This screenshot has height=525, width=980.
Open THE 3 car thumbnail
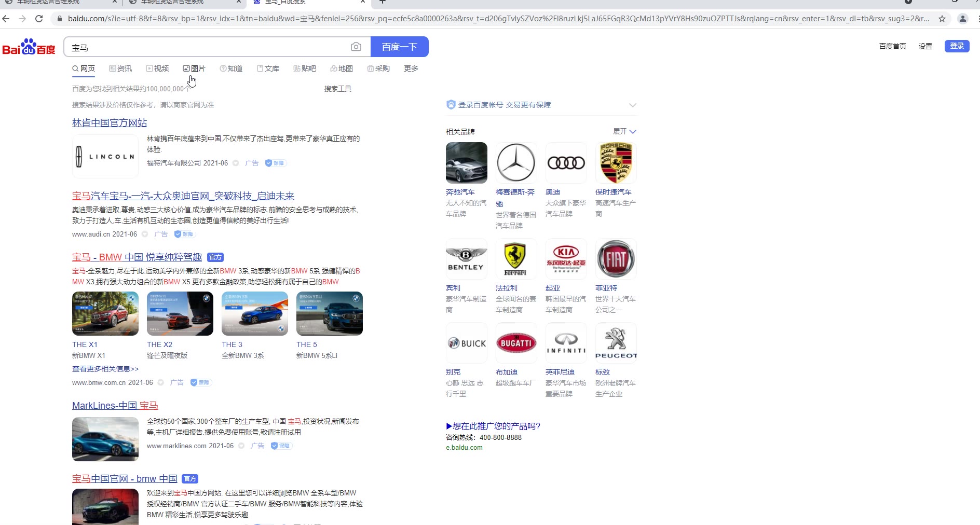tap(255, 313)
